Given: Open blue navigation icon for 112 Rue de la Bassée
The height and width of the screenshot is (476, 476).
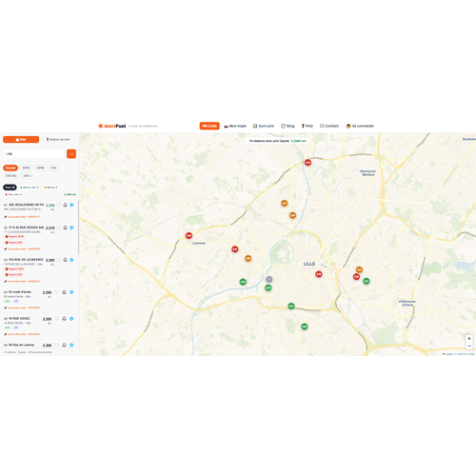Looking at the screenshot, I should (71, 260).
